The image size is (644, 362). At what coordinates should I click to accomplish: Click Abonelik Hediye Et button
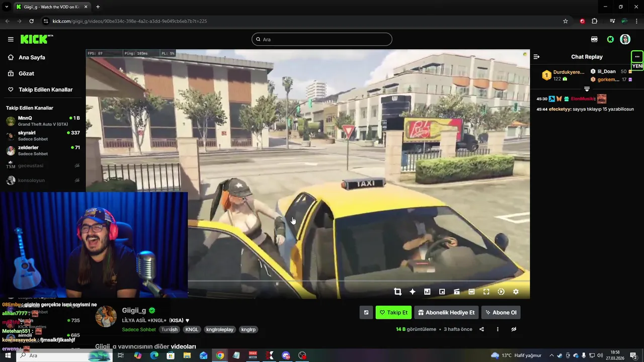click(446, 312)
